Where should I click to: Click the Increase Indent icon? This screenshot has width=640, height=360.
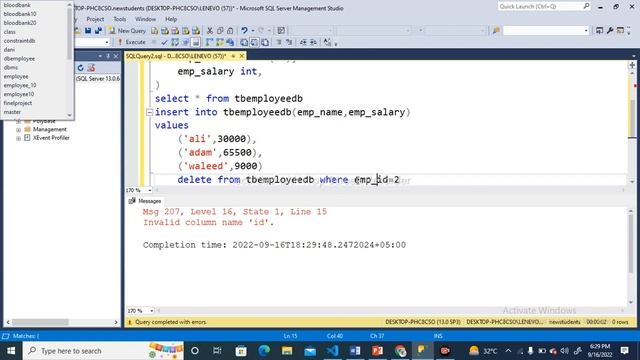point(313,42)
